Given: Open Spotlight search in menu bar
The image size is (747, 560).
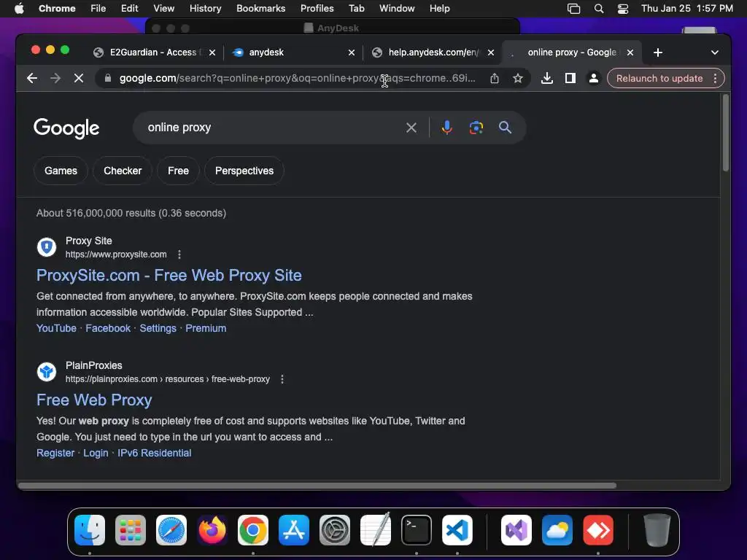Looking at the screenshot, I should [x=599, y=9].
